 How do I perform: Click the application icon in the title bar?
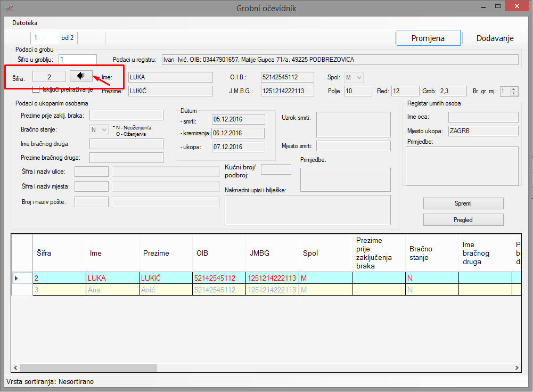9,8
